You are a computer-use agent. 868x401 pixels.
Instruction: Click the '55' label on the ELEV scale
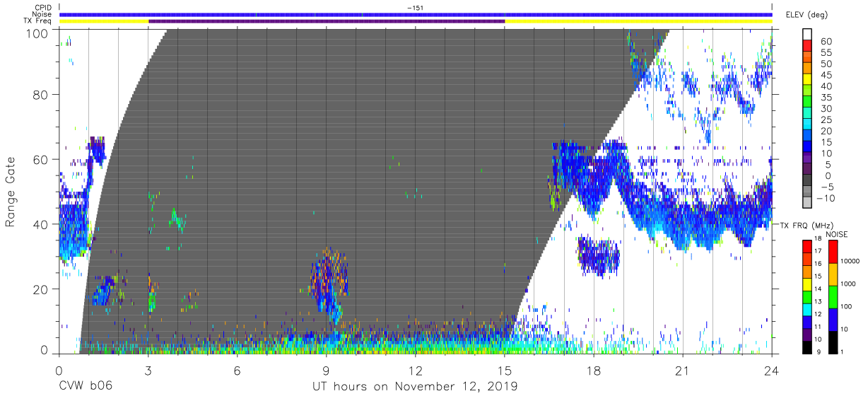coord(828,52)
